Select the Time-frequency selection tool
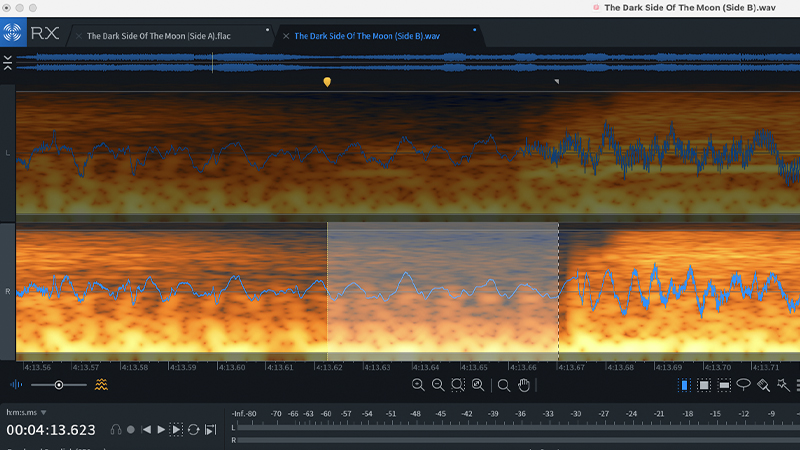 click(x=704, y=385)
